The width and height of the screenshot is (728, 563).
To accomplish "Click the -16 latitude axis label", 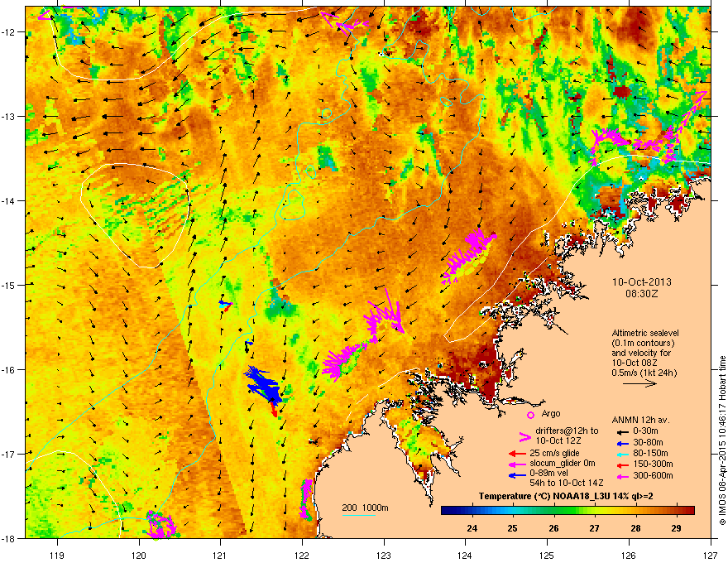I will tap(8, 370).
